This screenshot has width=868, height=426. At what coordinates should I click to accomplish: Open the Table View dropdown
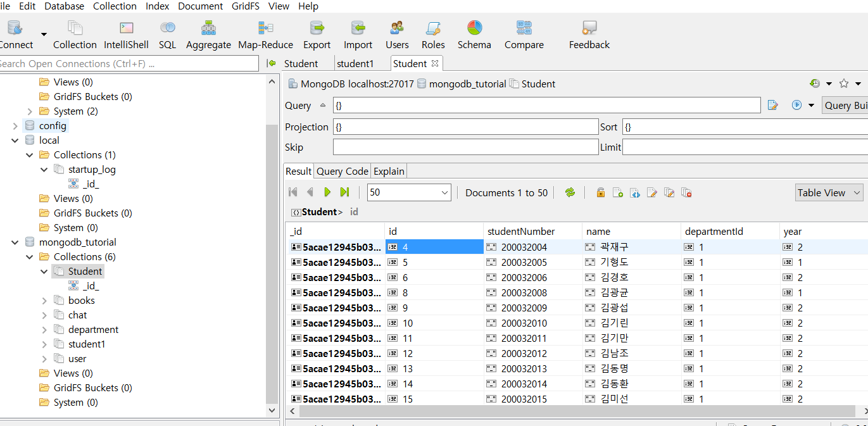pyautogui.click(x=829, y=192)
